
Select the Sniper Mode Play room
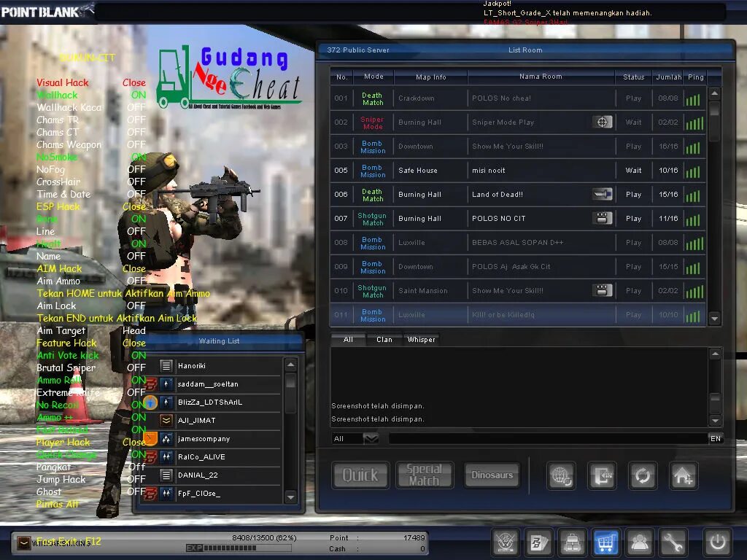coord(518,122)
